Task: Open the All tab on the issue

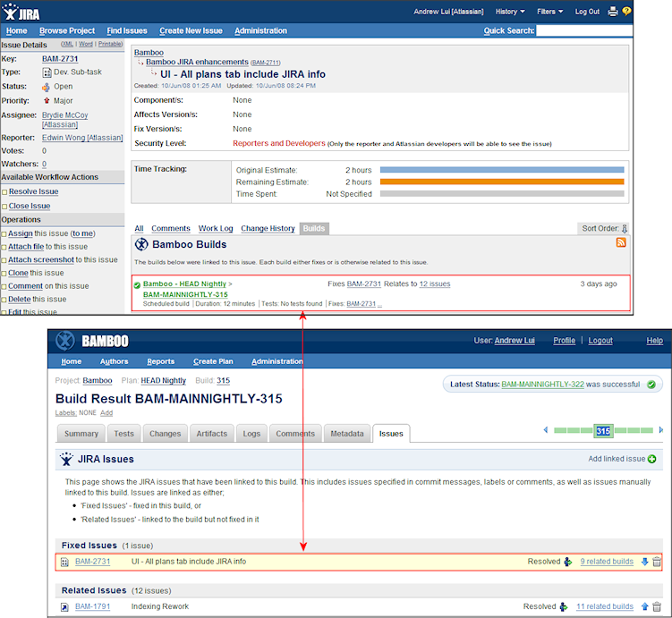Action: click(x=139, y=228)
